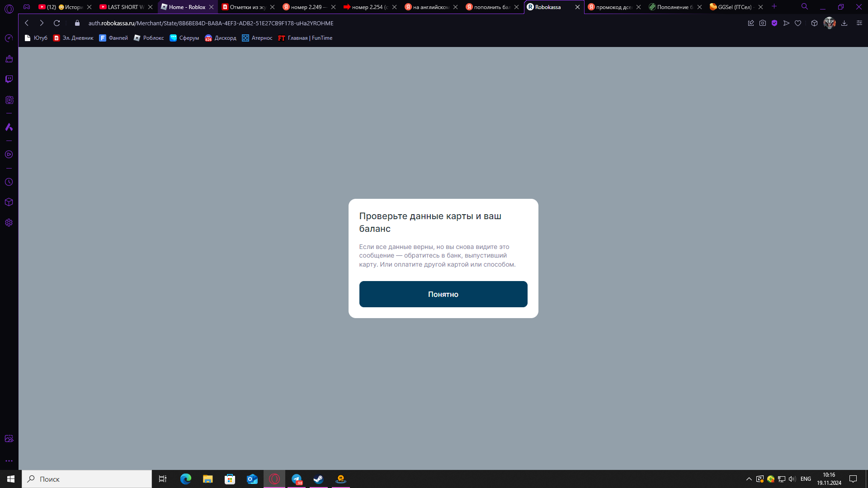Open History clock icon in sidebar
868x488 pixels.
(x=9, y=182)
